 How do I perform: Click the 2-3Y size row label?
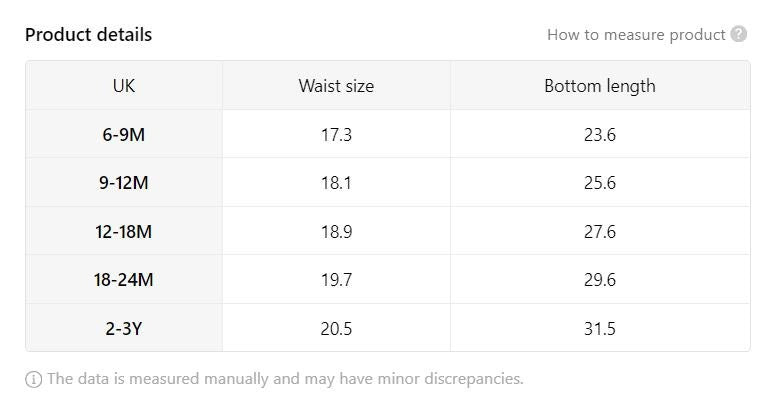click(x=124, y=329)
